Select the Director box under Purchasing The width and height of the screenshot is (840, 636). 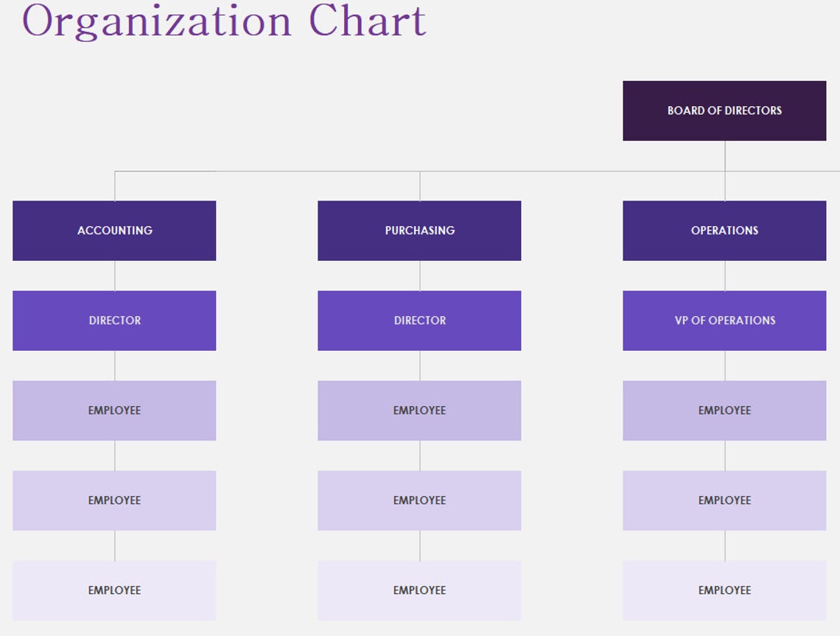tap(419, 320)
